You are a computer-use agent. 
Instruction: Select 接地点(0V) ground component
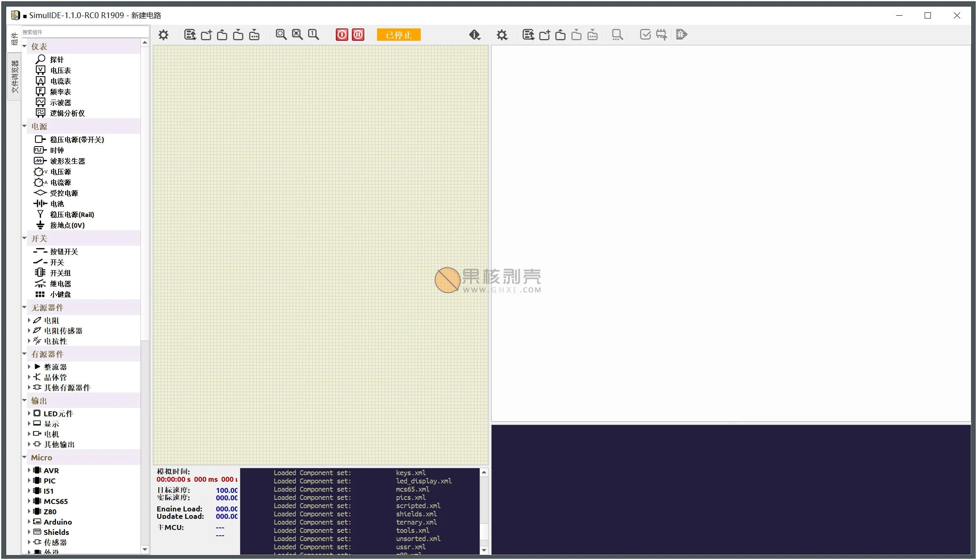click(67, 225)
